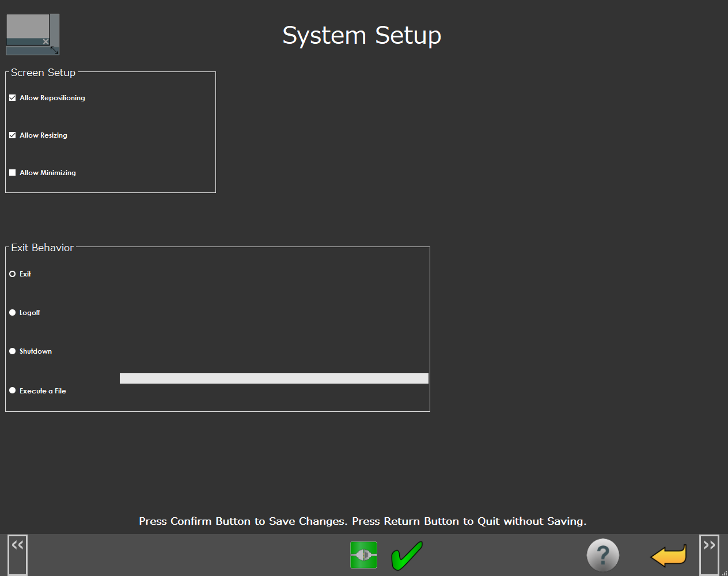Click the window resize grip in corner
Screen dimensions: 728x576
(x=724, y=572)
